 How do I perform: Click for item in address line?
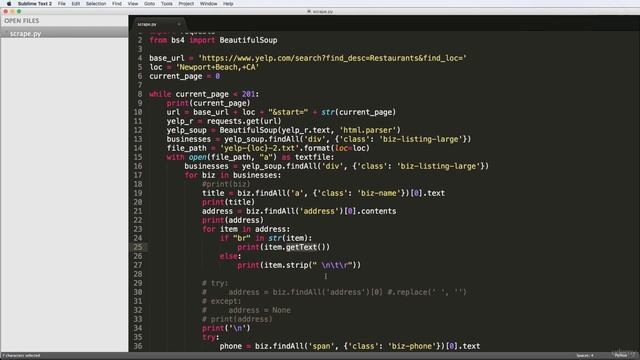coord(246,229)
